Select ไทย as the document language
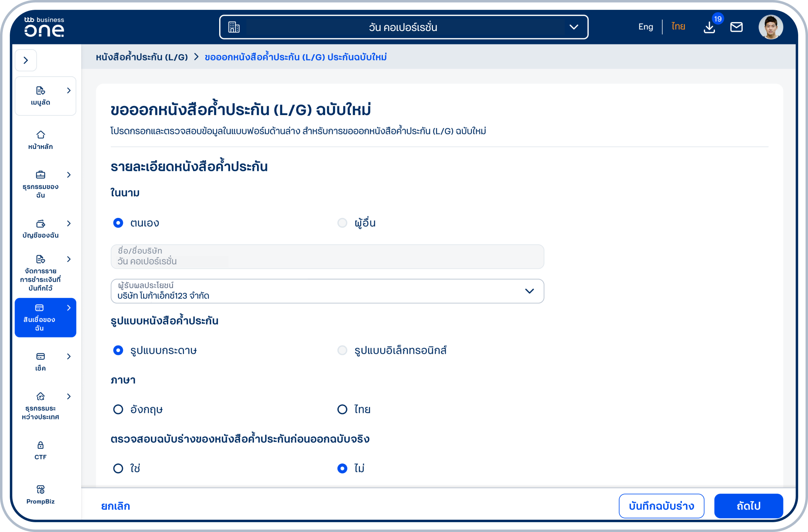The image size is (808, 532). [342, 409]
